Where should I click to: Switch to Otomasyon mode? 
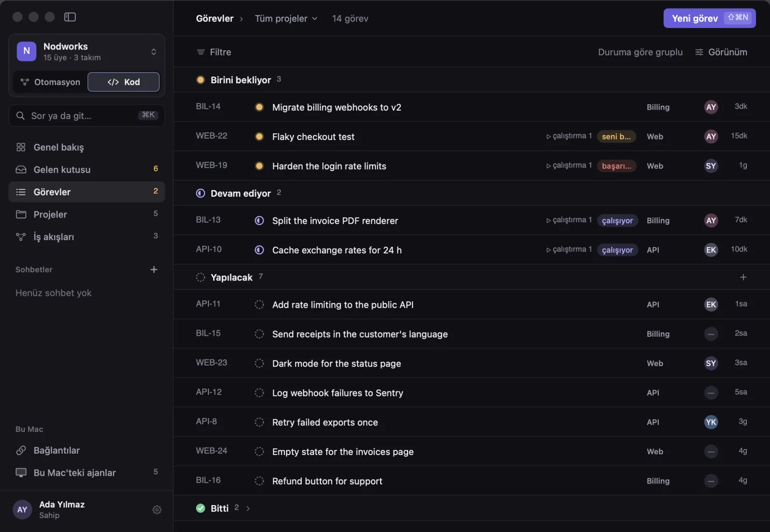pos(50,82)
